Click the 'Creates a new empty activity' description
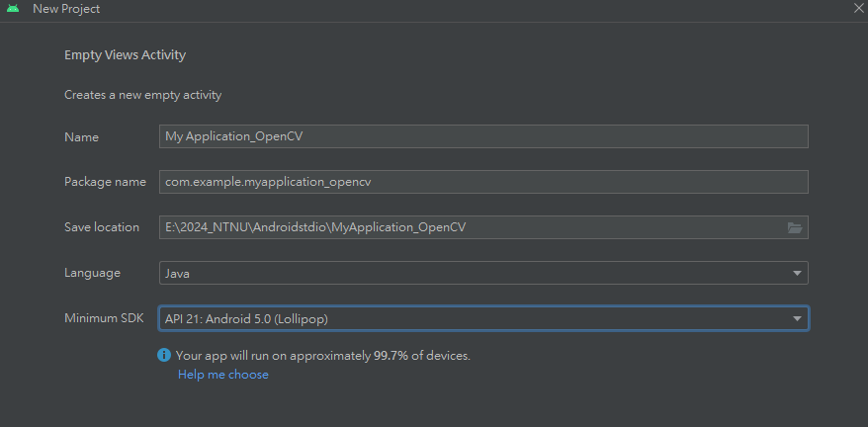The width and height of the screenshot is (868, 427). point(142,95)
